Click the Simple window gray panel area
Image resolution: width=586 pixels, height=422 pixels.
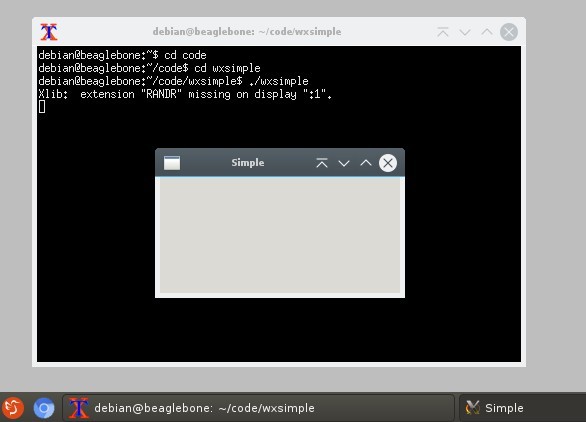pyautogui.click(x=280, y=236)
